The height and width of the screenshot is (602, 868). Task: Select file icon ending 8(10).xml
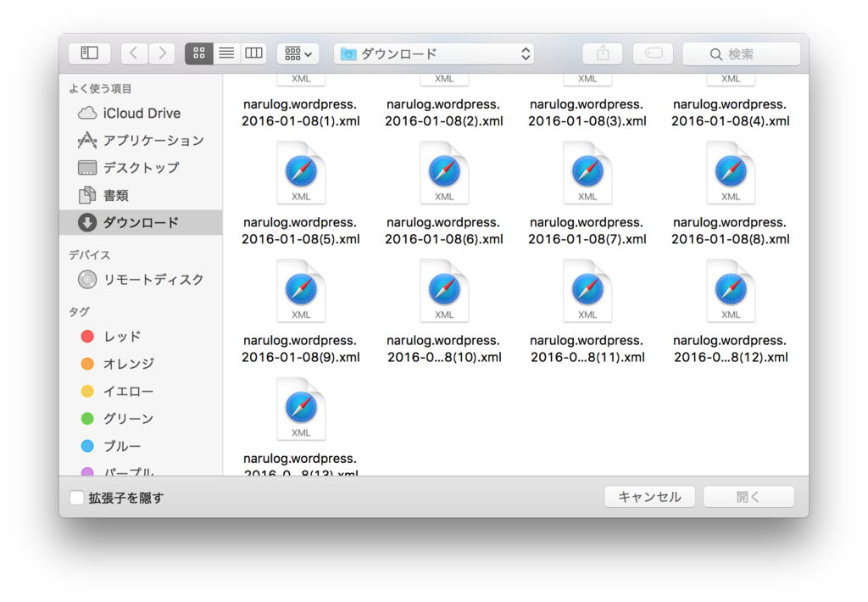(444, 291)
